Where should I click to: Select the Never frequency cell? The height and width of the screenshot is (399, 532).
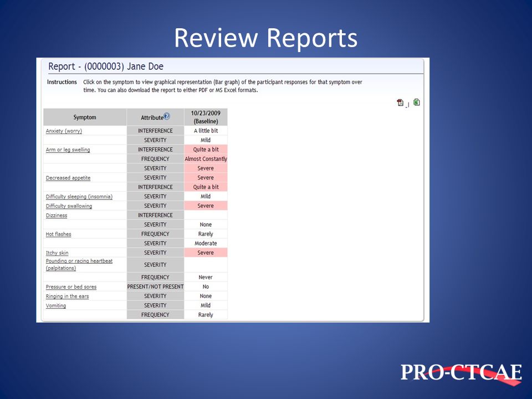(206, 277)
